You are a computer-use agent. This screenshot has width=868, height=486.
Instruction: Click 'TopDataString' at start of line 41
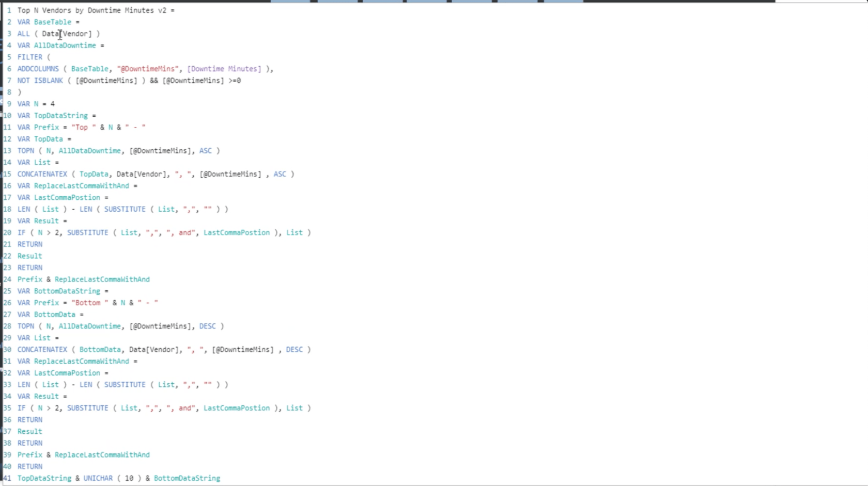click(x=44, y=478)
